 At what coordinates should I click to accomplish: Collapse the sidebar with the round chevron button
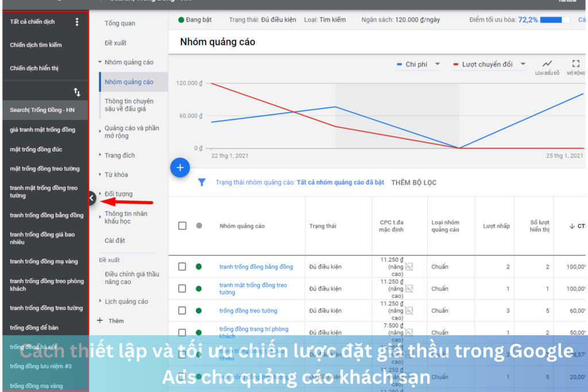[92, 198]
